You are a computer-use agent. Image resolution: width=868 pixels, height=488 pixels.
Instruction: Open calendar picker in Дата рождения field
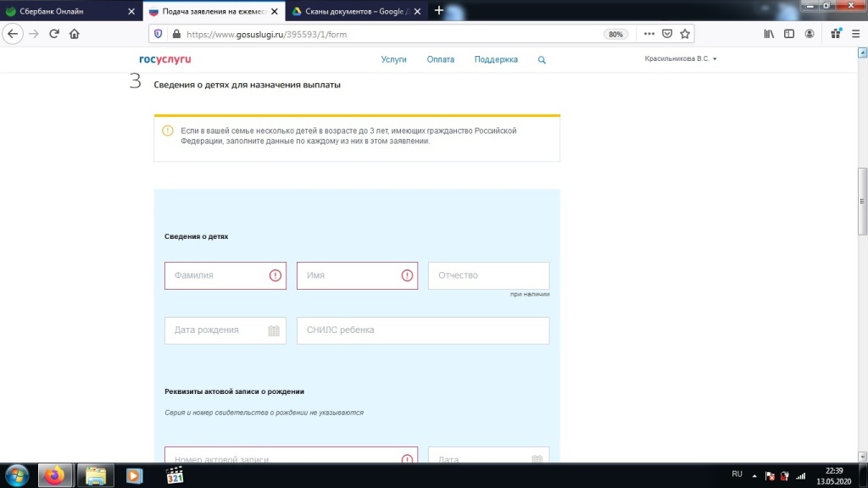(274, 330)
